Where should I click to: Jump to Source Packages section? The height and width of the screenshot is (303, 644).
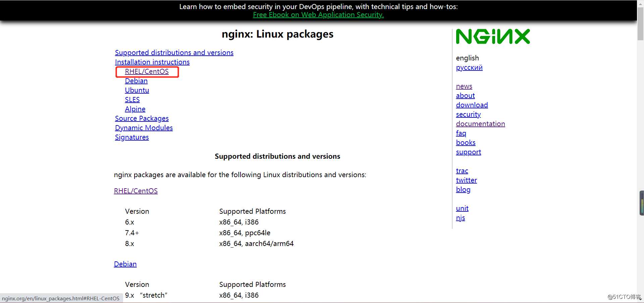142,118
